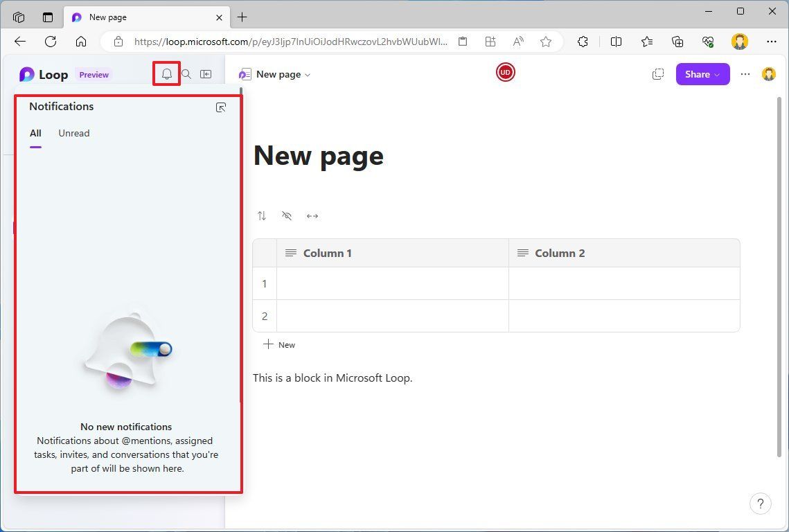Toggle hidden columns with the eye-slash icon
This screenshot has width=789, height=532.
287,215
